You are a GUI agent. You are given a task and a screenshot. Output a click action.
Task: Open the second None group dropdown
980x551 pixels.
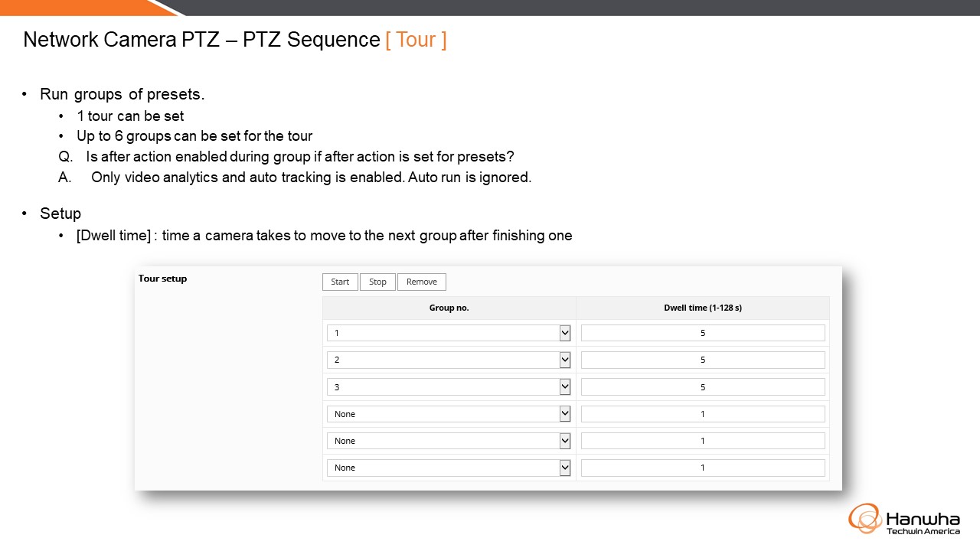click(449, 441)
